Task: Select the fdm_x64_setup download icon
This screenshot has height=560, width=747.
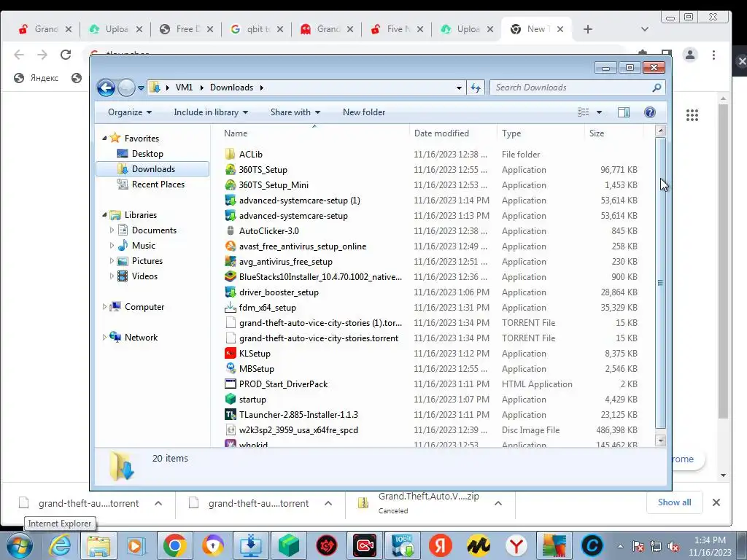Action: [x=230, y=308]
